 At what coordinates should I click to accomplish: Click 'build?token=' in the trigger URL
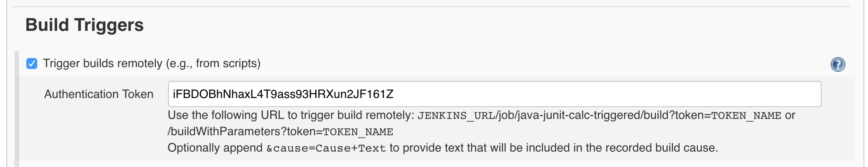click(x=676, y=115)
